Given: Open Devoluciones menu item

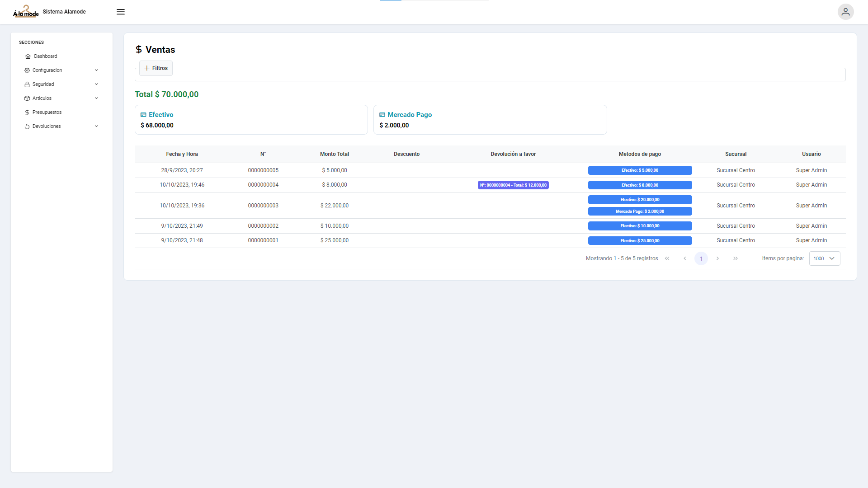Looking at the screenshot, I should click(61, 127).
